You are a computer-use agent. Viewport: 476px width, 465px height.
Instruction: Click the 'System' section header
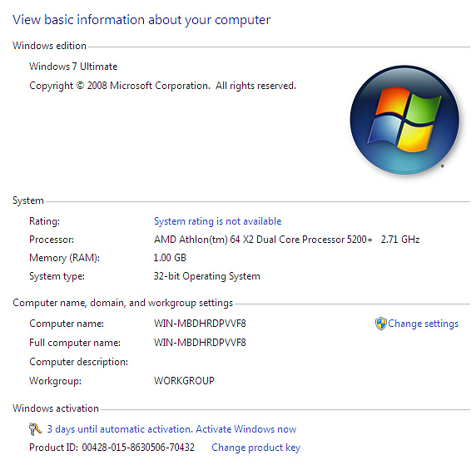click(28, 201)
